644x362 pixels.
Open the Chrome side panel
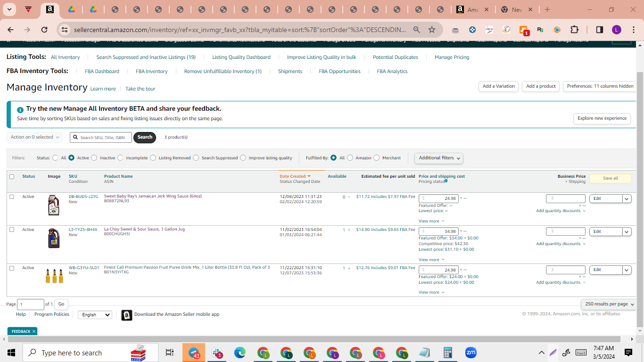599,30
